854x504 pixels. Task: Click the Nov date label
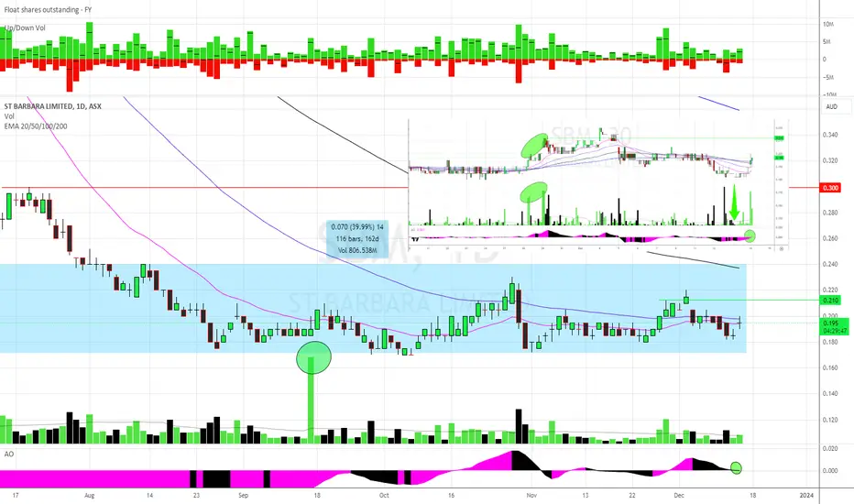[x=532, y=495]
